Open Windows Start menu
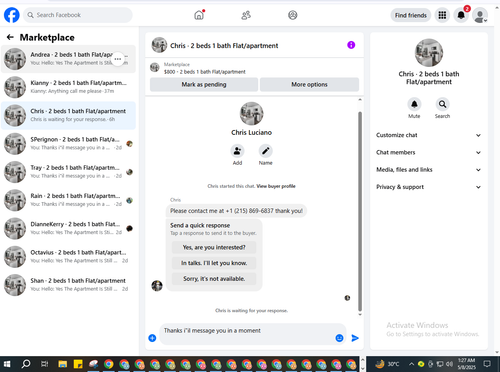 click(7, 364)
